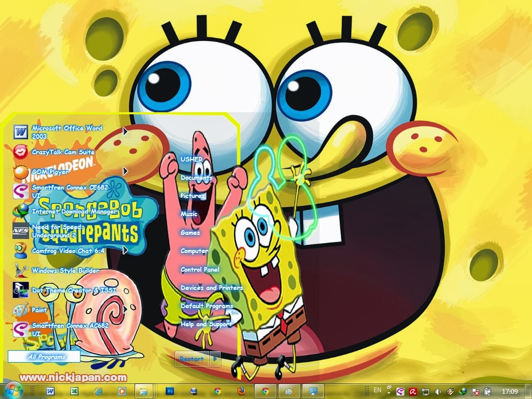Open the volume control speaker icon
This screenshot has height=399, width=532.
coord(438,391)
